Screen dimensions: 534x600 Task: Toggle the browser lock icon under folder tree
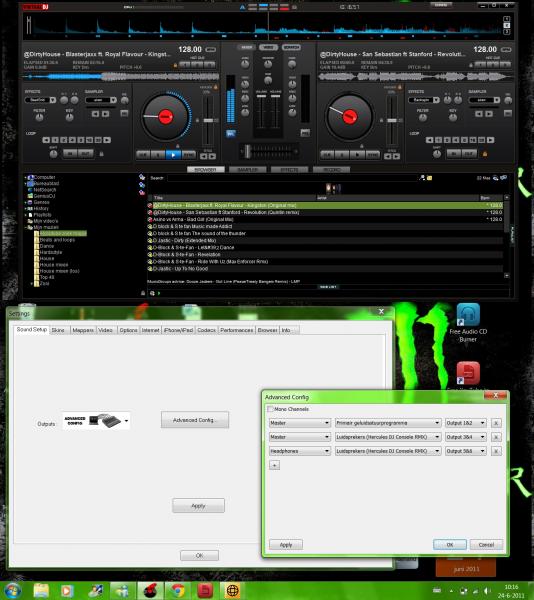tap(143, 293)
